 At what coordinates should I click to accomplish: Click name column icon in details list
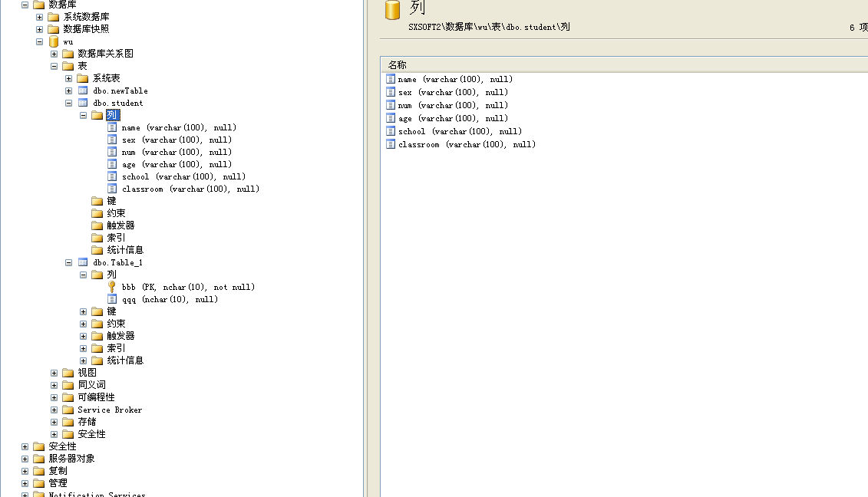[x=391, y=79]
